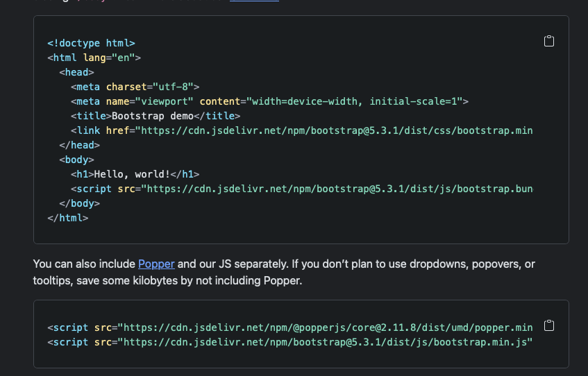Click the bootstrap bundle script src line

[301, 189]
